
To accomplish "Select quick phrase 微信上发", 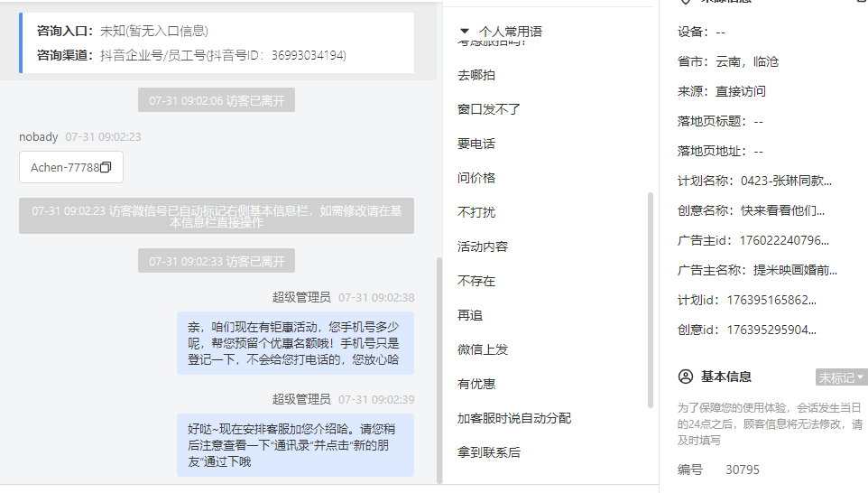I will point(483,350).
